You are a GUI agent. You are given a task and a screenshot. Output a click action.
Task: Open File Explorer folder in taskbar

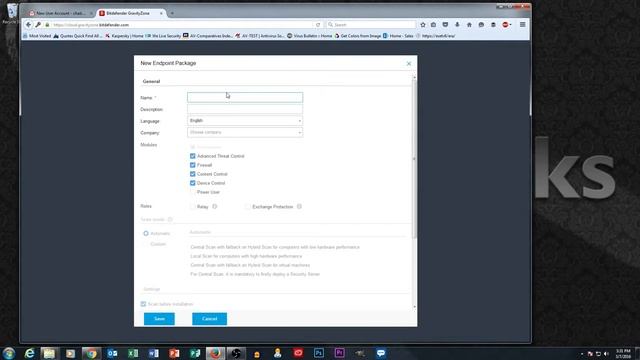point(49,353)
